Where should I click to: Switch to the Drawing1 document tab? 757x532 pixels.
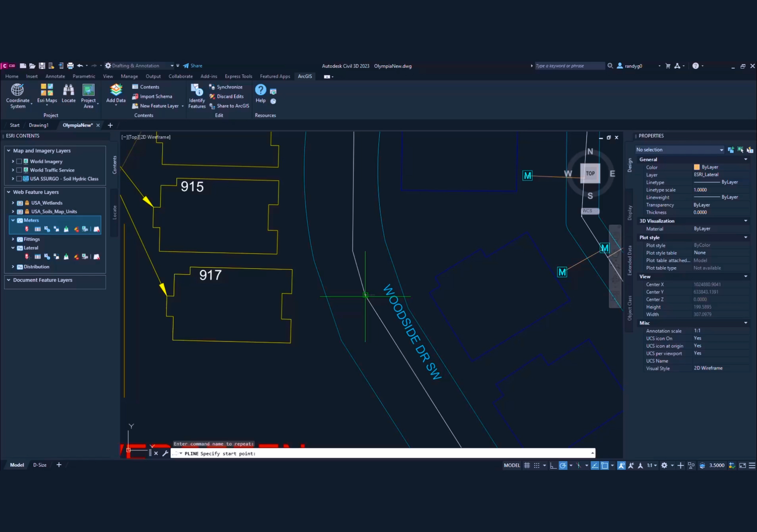pyautogui.click(x=38, y=125)
